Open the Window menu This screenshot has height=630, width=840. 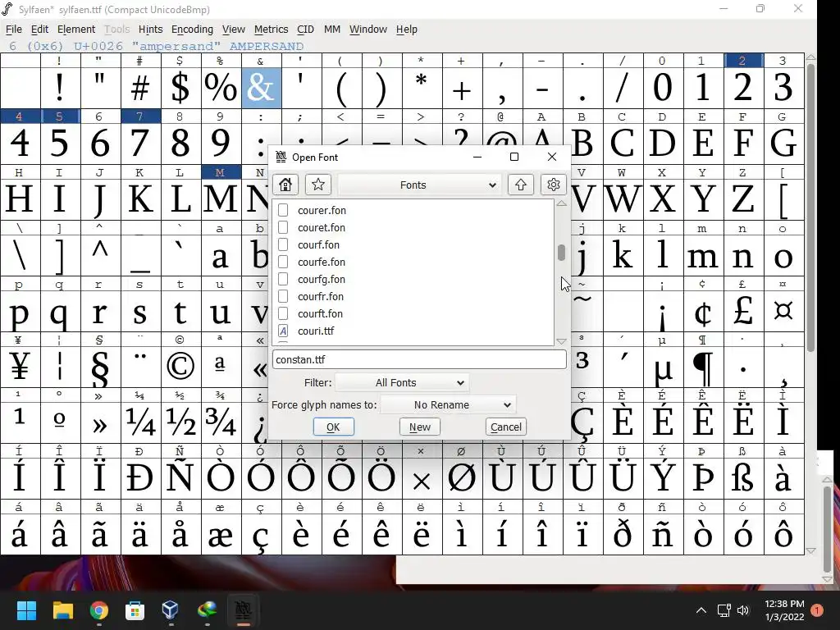[368, 30]
